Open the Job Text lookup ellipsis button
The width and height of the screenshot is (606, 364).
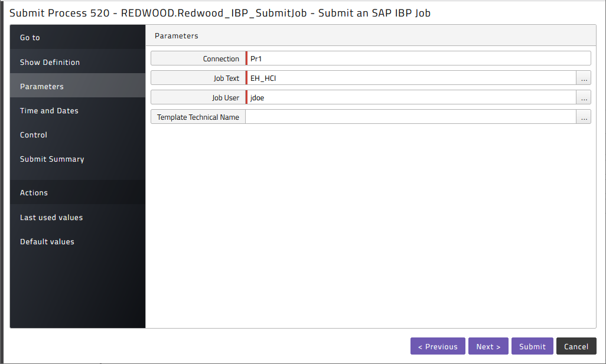click(584, 78)
